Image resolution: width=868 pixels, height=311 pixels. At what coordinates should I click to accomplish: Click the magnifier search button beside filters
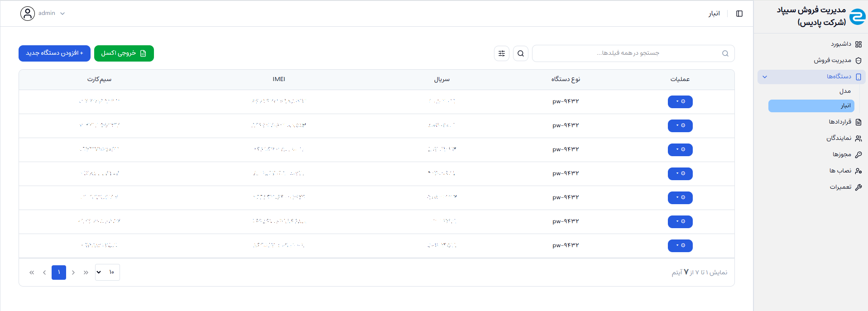[x=521, y=53]
